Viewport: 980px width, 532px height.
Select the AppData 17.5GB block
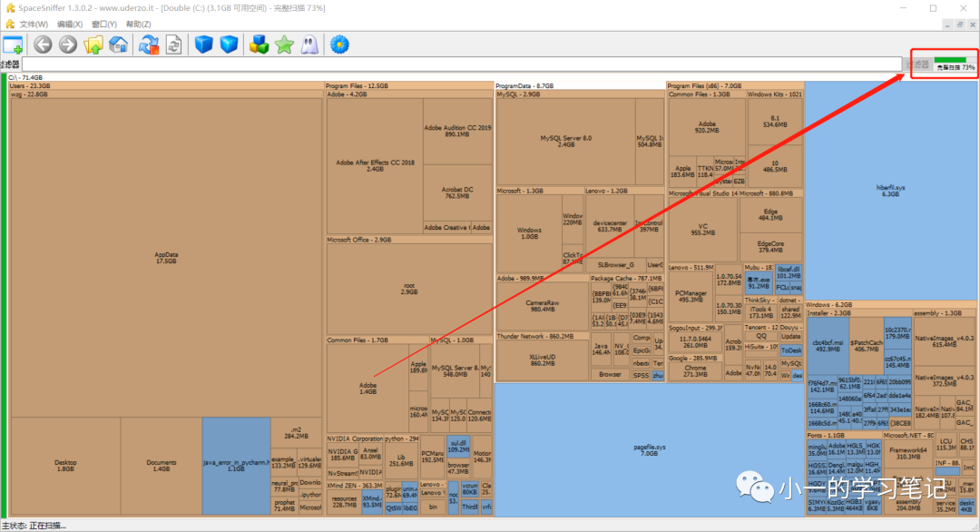coord(166,258)
